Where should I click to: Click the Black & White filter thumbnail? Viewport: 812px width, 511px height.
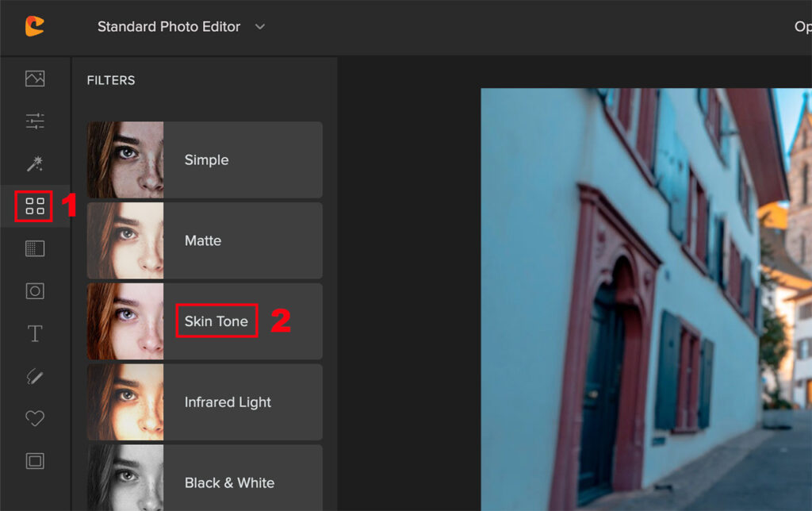pyautogui.click(x=125, y=479)
